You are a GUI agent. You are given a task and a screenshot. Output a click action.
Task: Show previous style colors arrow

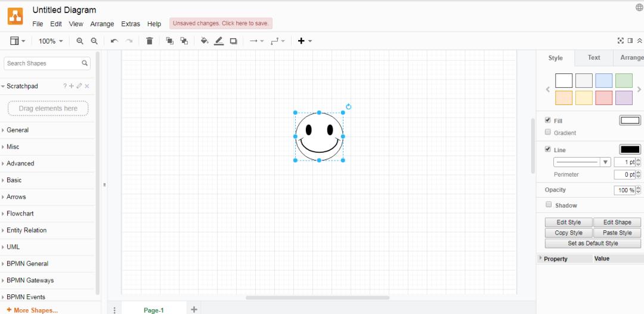547,89
